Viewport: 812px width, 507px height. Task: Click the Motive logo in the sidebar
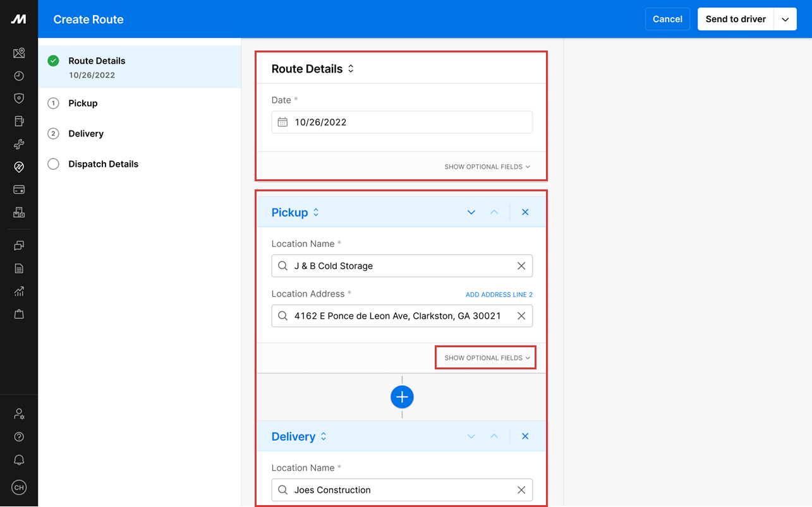point(19,20)
